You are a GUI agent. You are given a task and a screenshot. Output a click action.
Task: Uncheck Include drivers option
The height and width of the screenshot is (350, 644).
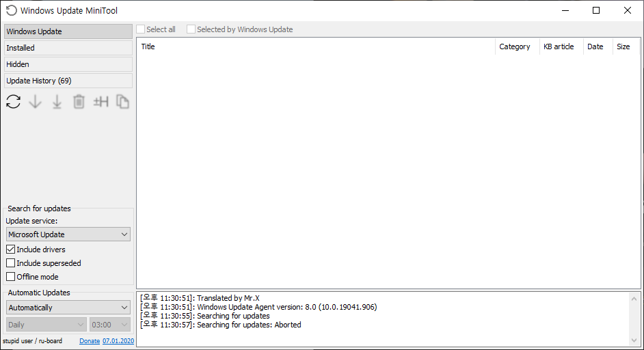pos(11,249)
